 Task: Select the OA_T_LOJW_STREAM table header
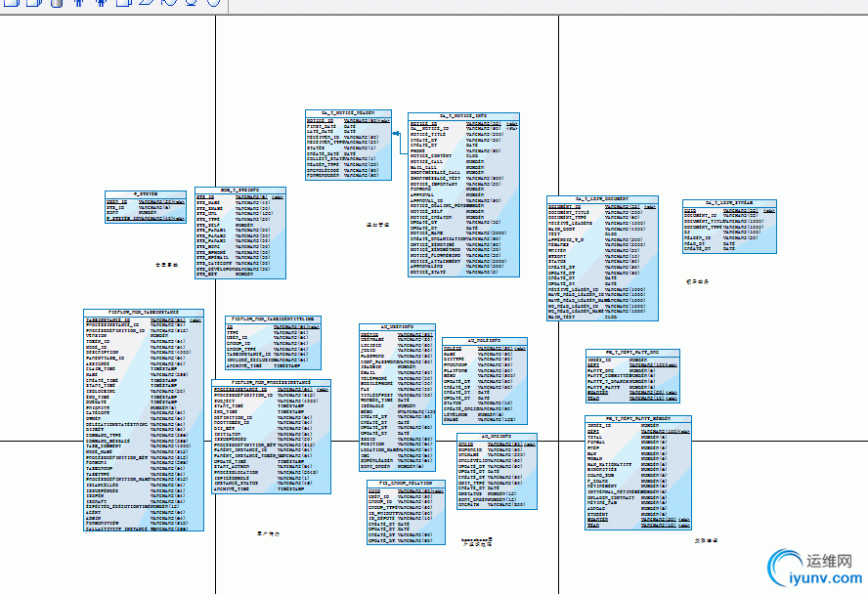point(729,203)
